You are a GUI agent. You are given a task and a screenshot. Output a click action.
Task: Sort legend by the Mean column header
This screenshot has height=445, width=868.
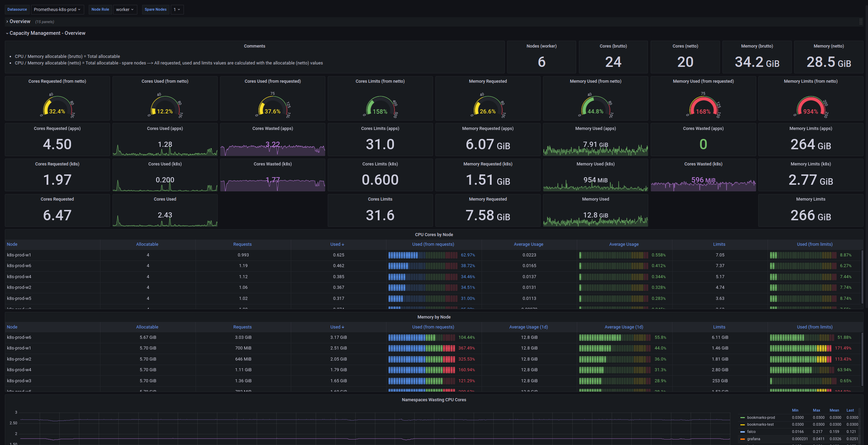tap(834, 410)
